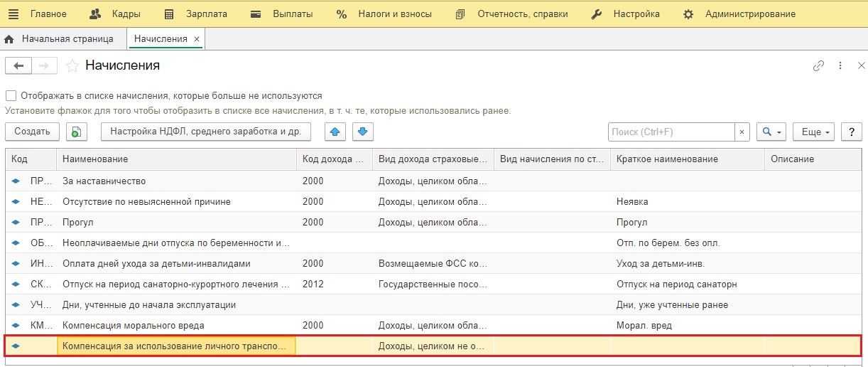
Task: Sort by the Код column header
Action: coord(31,159)
